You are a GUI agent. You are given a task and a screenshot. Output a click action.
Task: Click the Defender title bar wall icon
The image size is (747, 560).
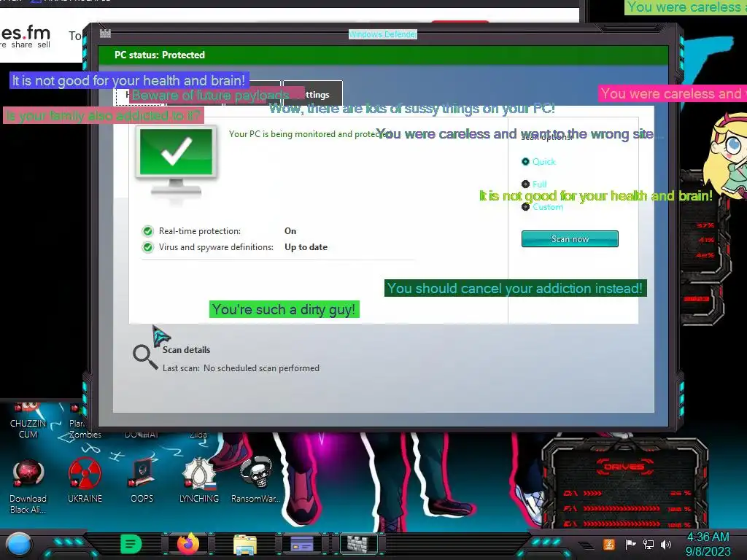[105, 34]
